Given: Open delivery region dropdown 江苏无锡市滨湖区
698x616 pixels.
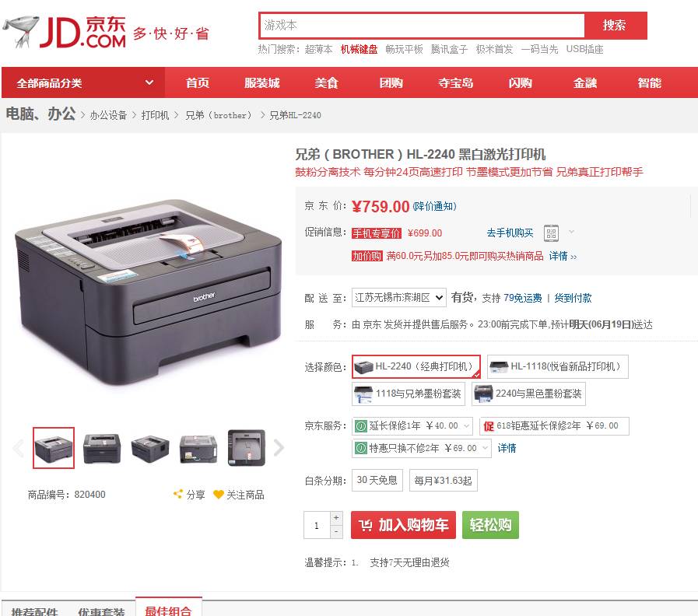Looking at the screenshot, I should pyautogui.click(x=399, y=297).
